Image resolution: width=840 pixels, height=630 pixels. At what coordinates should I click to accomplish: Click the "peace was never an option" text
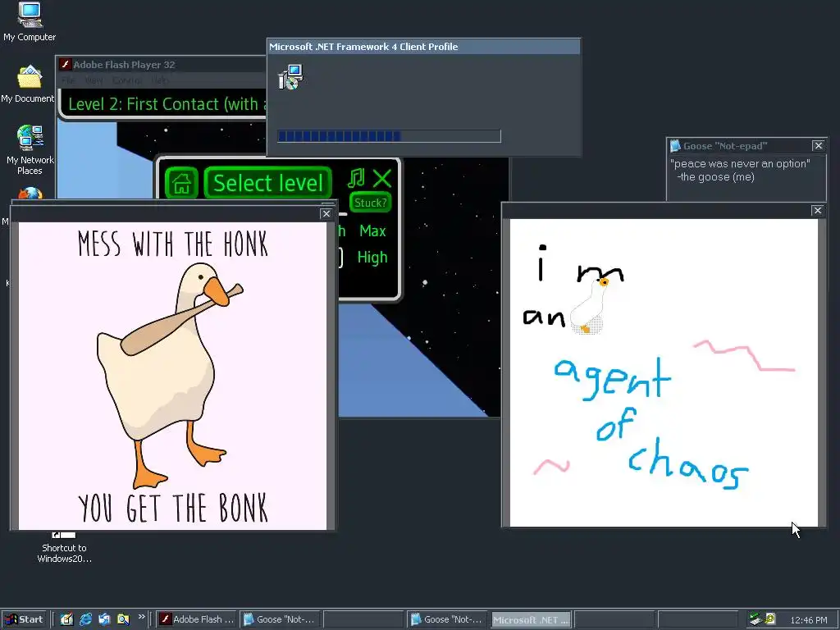coord(740,164)
